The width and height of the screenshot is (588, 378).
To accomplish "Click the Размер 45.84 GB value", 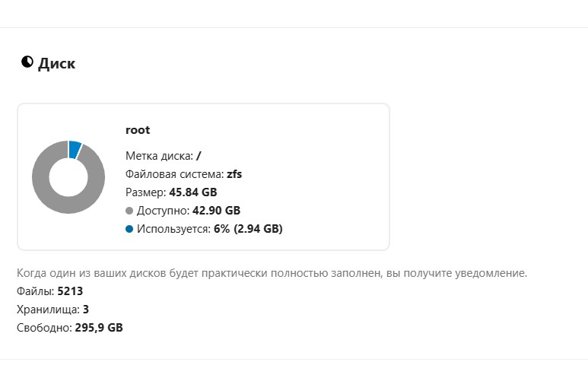I will [193, 192].
